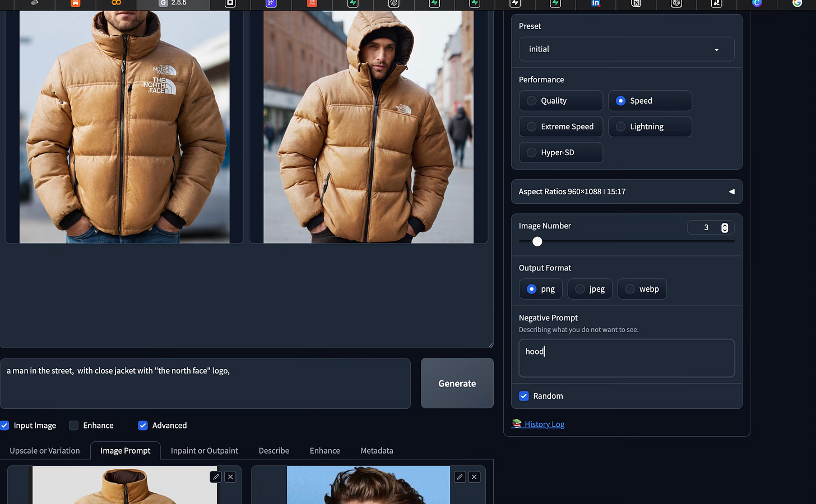Open the Enhance tab
Image resolution: width=816 pixels, height=504 pixels.
[x=325, y=451]
